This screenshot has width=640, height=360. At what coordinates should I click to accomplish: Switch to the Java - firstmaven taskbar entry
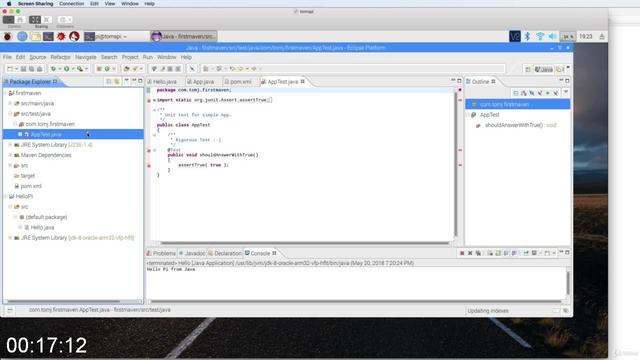(184, 36)
